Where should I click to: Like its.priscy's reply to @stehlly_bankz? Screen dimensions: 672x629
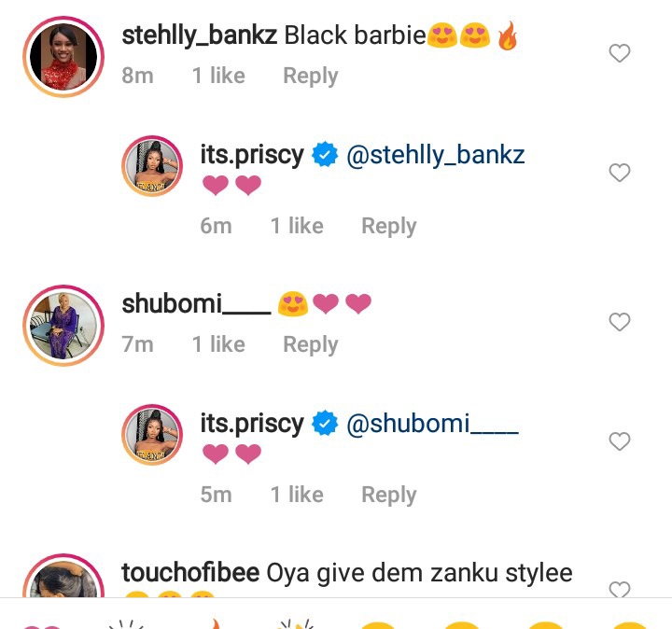(x=620, y=173)
